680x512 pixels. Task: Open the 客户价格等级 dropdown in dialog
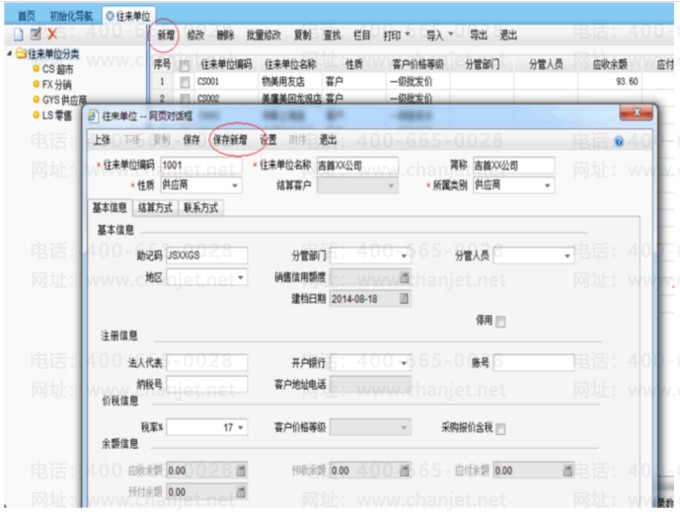tap(404, 427)
